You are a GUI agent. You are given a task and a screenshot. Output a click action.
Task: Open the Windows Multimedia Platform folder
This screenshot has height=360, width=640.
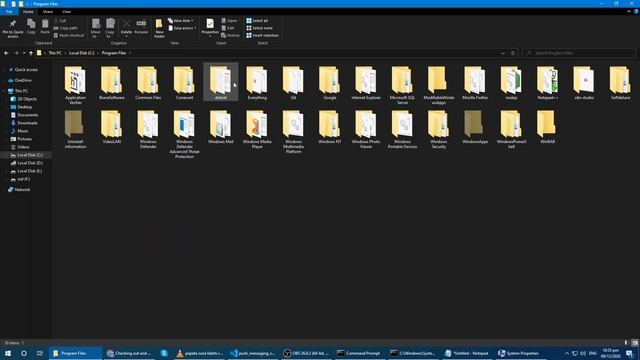click(x=293, y=131)
